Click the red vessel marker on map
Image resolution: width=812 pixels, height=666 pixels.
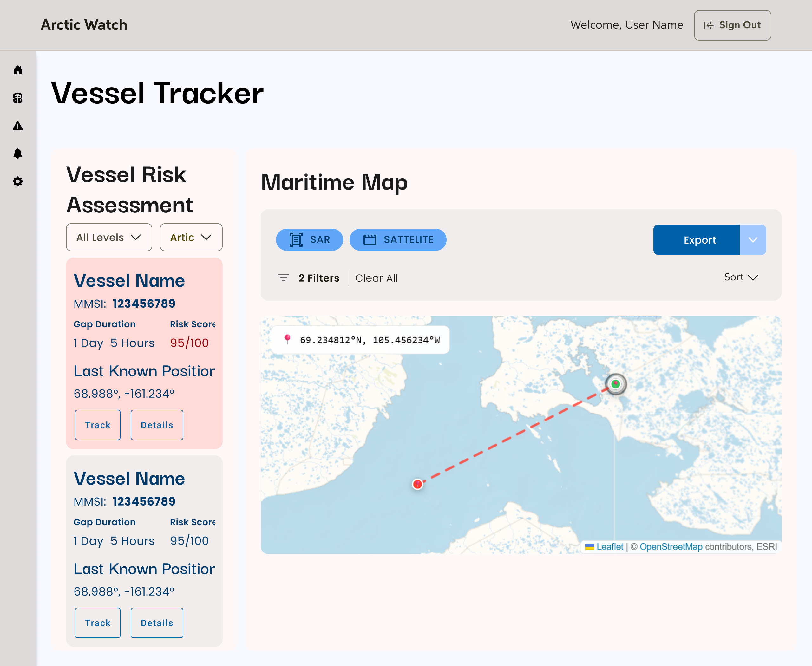tap(417, 484)
